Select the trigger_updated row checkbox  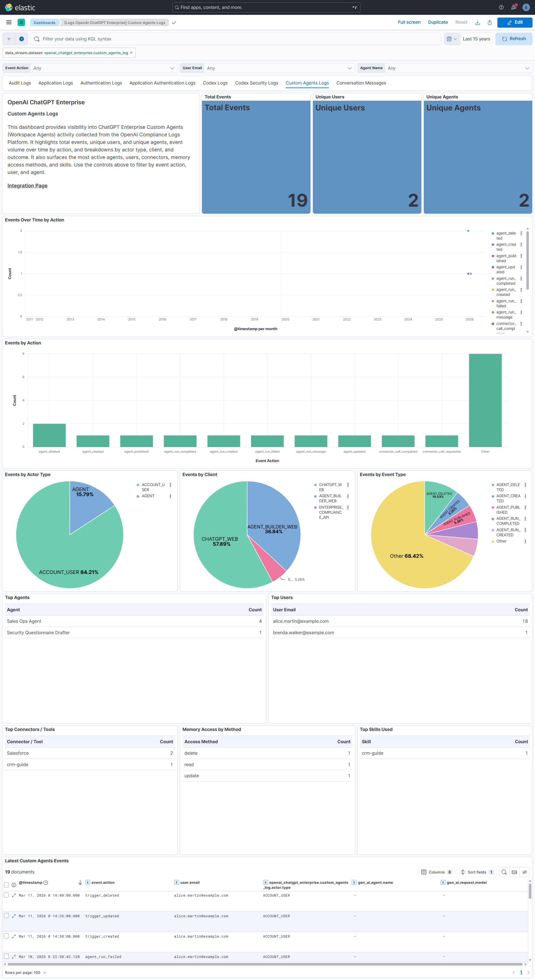click(6, 916)
